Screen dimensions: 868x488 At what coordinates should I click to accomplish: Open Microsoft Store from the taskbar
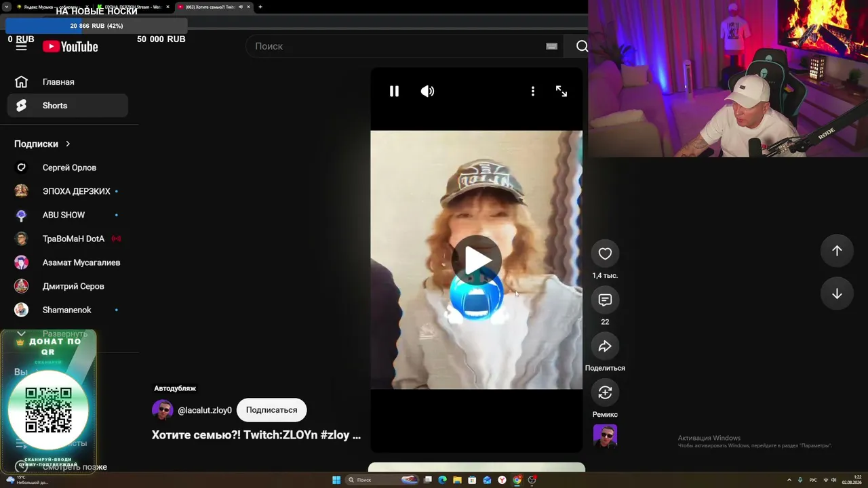point(472,480)
